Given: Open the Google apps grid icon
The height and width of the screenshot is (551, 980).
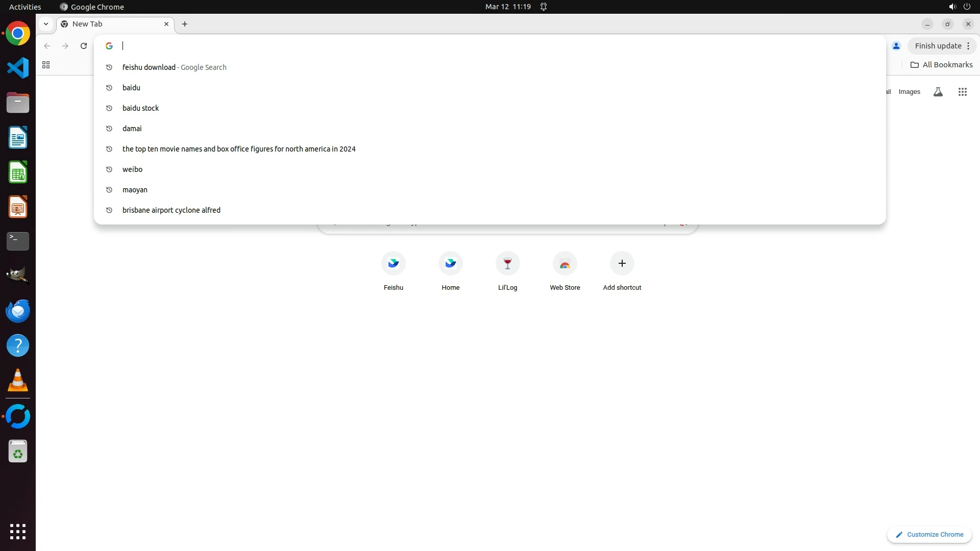Looking at the screenshot, I should [962, 92].
